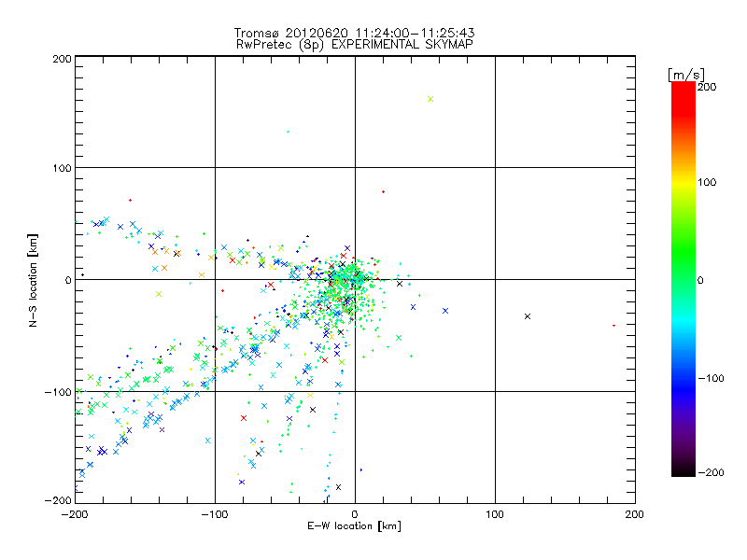Click the black X marker near 120 km east
Viewport: 747px width, 560px height.
click(x=528, y=316)
